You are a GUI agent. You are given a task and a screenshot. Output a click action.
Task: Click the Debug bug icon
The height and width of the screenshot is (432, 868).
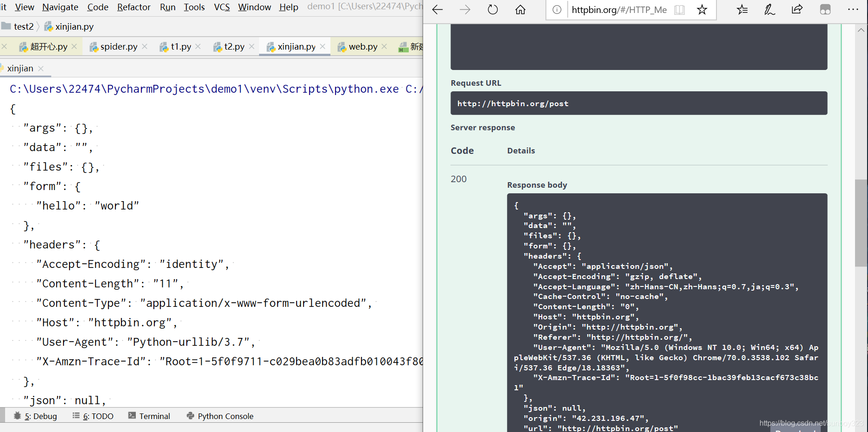(x=18, y=416)
